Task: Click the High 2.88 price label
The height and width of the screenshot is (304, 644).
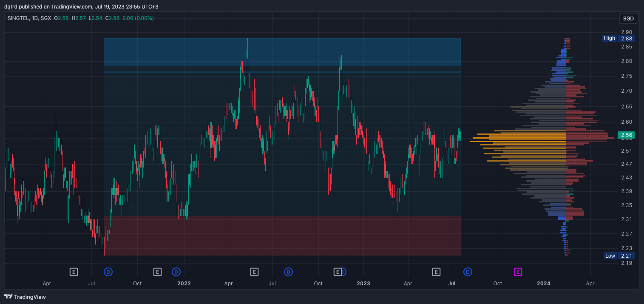Action: [x=619, y=38]
